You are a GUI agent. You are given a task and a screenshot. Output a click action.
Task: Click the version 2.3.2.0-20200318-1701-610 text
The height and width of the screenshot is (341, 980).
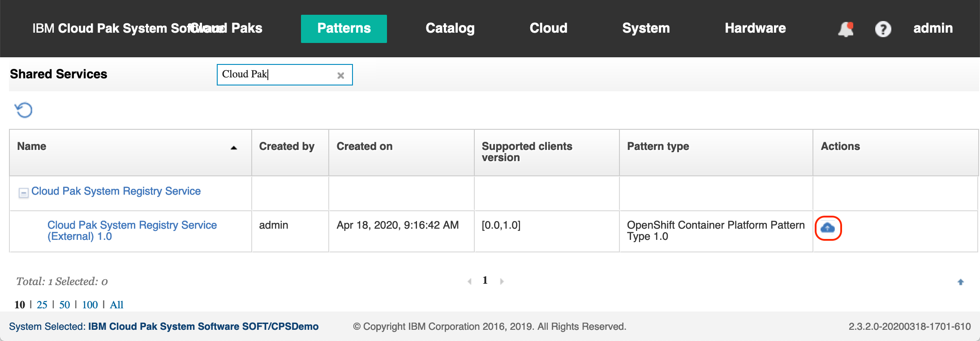click(x=910, y=327)
